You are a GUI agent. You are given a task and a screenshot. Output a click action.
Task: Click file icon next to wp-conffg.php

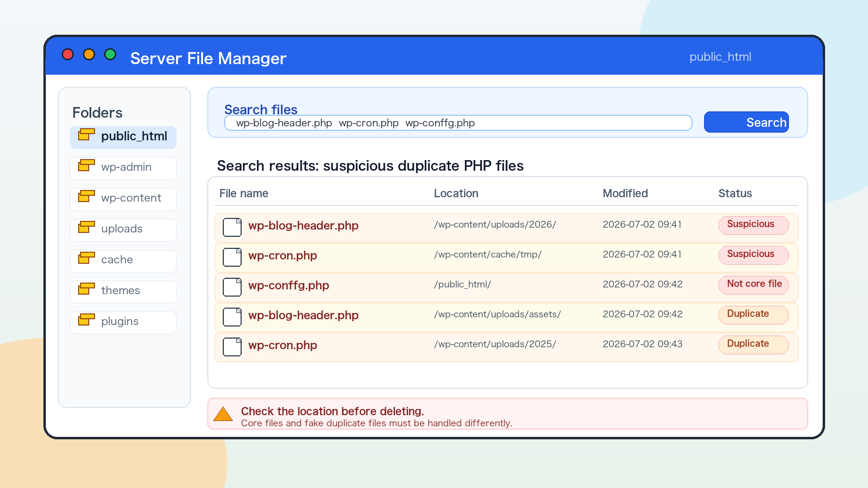pyautogui.click(x=232, y=287)
